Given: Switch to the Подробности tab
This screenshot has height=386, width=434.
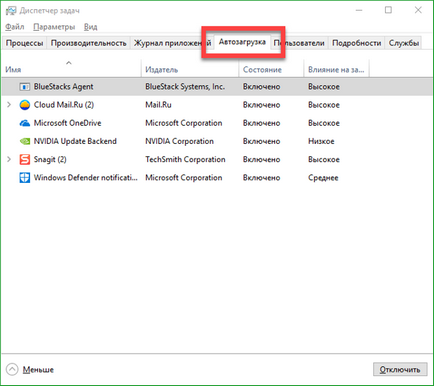Looking at the screenshot, I should click(356, 43).
